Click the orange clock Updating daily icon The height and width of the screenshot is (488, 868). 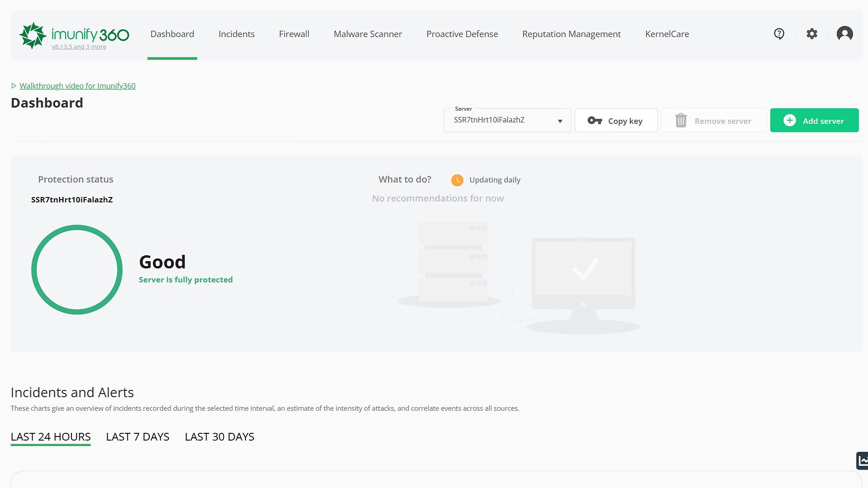click(x=457, y=180)
